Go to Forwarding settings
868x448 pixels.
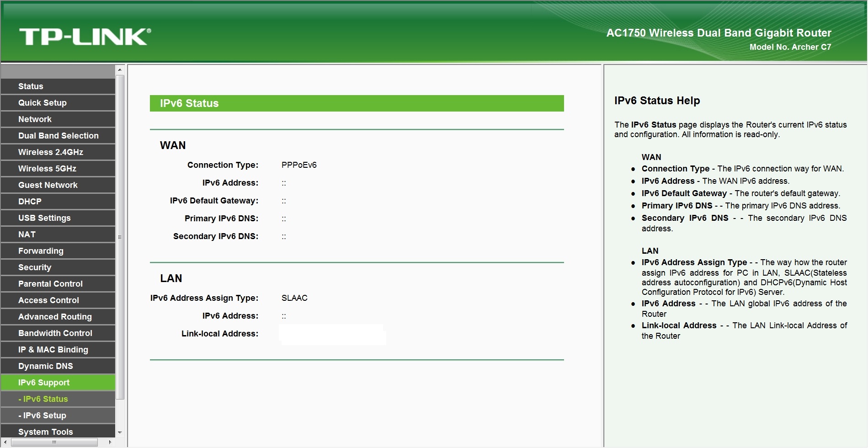58,251
